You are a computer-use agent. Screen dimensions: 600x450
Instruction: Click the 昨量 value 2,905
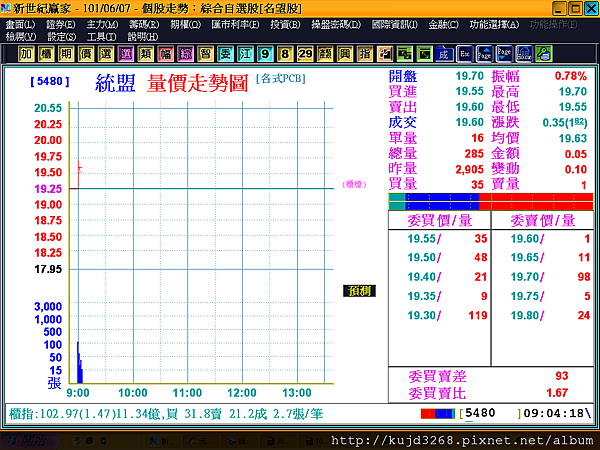tap(470, 169)
